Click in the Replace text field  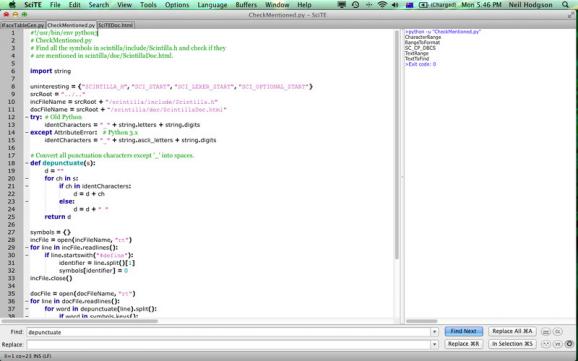pos(229,344)
